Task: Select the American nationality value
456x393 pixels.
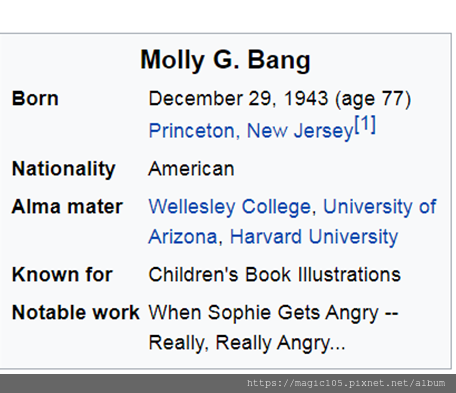Action: point(191,169)
